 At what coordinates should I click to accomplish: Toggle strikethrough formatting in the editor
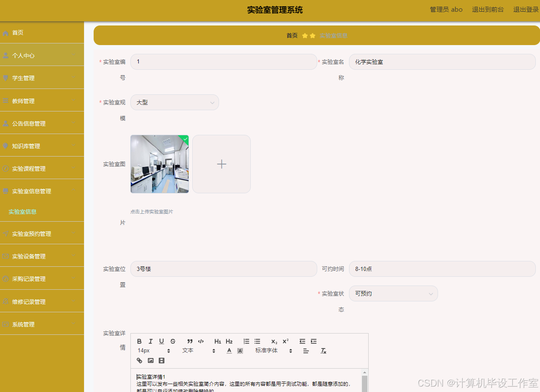[x=172, y=341]
